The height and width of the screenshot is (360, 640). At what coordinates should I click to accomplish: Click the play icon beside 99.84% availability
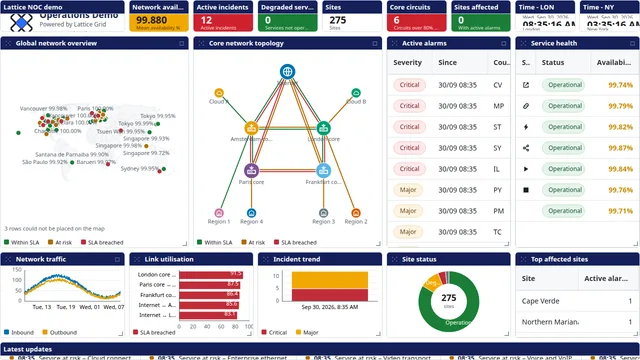coord(526,169)
